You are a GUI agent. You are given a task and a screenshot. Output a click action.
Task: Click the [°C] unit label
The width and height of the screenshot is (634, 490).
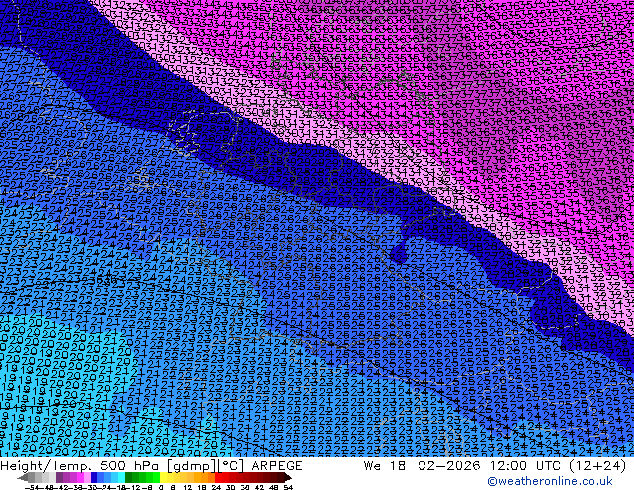pyautogui.click(x=232, y=466)
